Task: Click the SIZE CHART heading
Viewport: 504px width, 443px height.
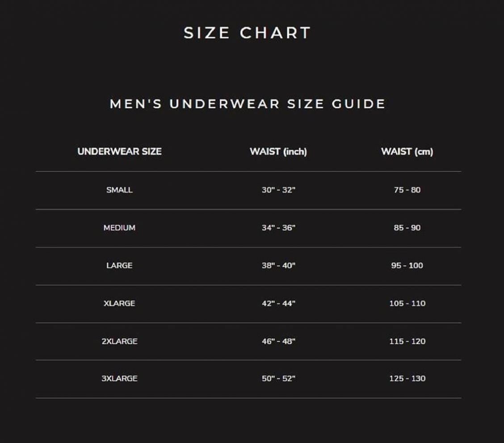Action: (247, 33)
